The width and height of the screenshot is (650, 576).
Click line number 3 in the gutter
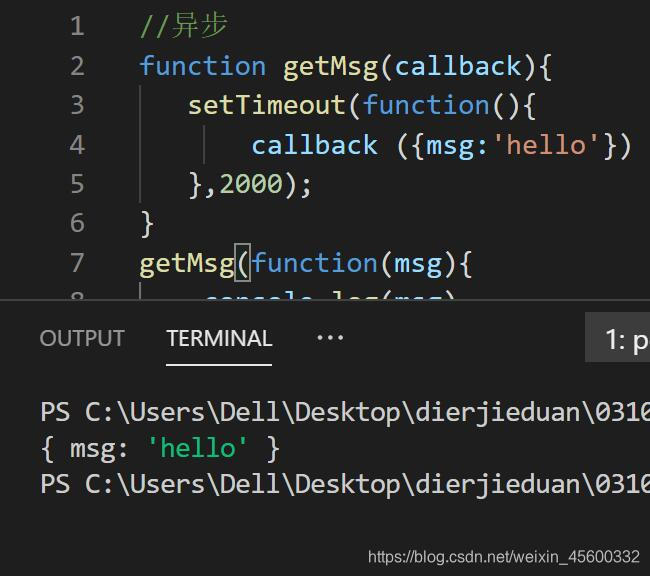click(77, 105)
